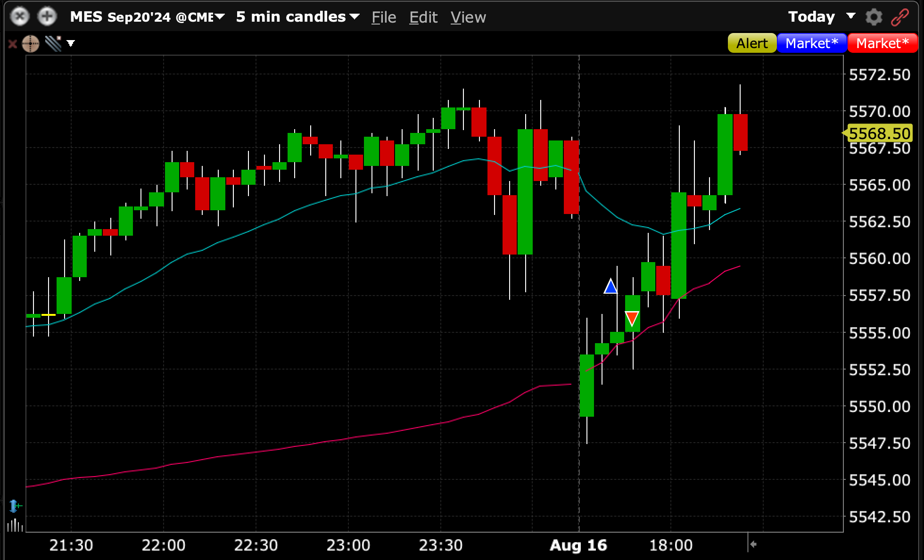Toggle the crosshair tool icon
Image resolution: width=924 pixels, height=560 pixels.
(31, 44)
